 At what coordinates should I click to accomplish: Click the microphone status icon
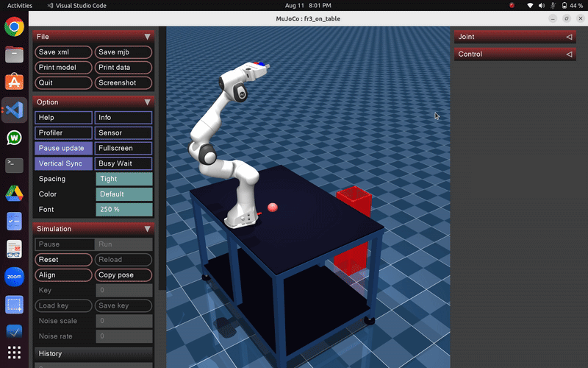pyautogui.click(x=553, y=6)
